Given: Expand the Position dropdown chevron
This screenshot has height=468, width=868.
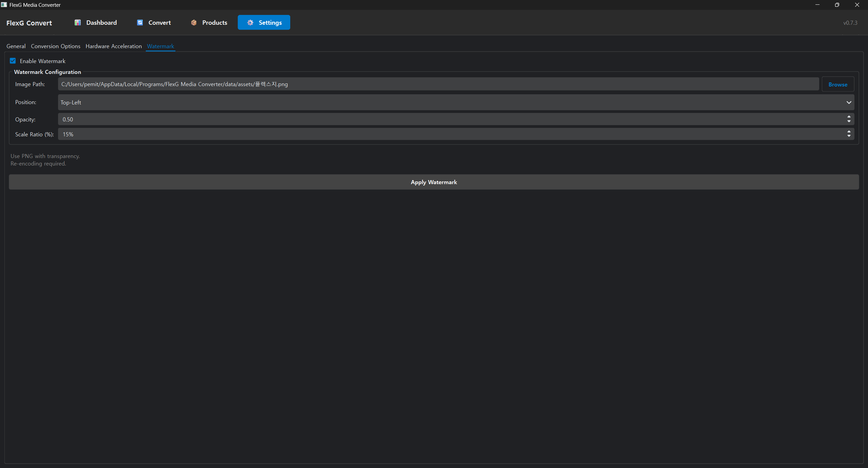Looking at the screenshot, I should tap(849, 102).
